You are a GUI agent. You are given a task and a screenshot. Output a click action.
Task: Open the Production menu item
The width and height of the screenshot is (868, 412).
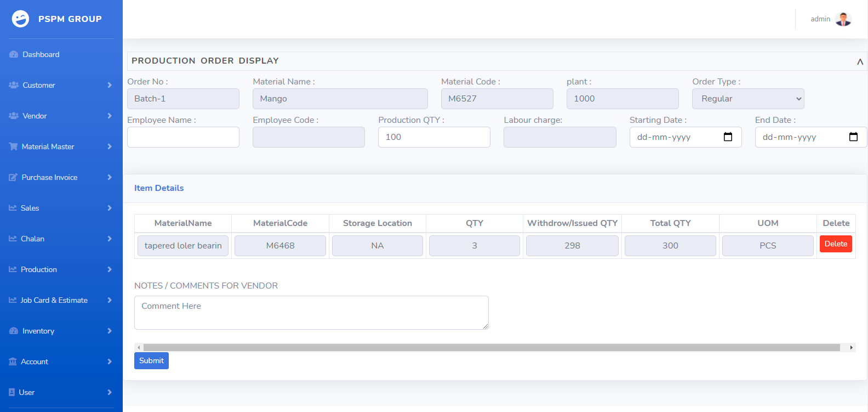(39, 269)
